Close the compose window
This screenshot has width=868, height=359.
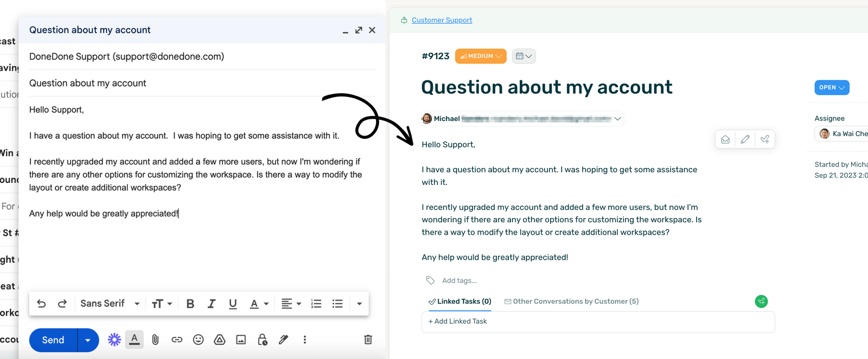[372, 30]
